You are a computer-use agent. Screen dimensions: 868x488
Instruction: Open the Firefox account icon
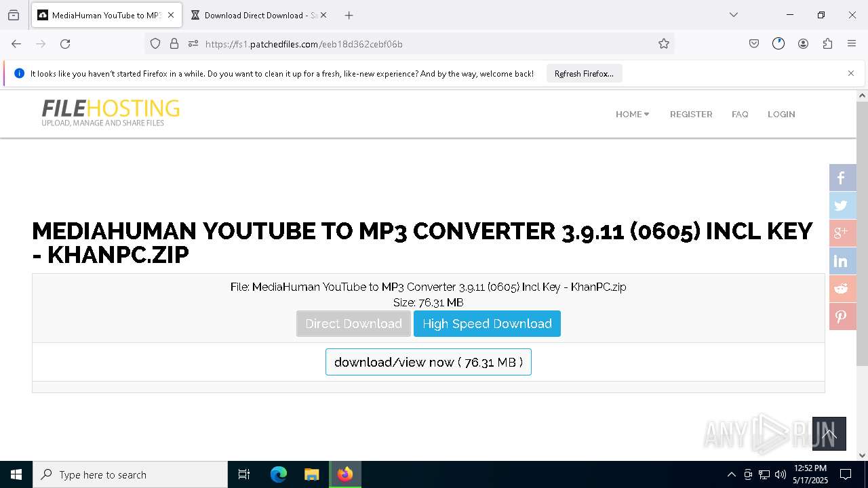pyautogui.click(x=803, y=44)
